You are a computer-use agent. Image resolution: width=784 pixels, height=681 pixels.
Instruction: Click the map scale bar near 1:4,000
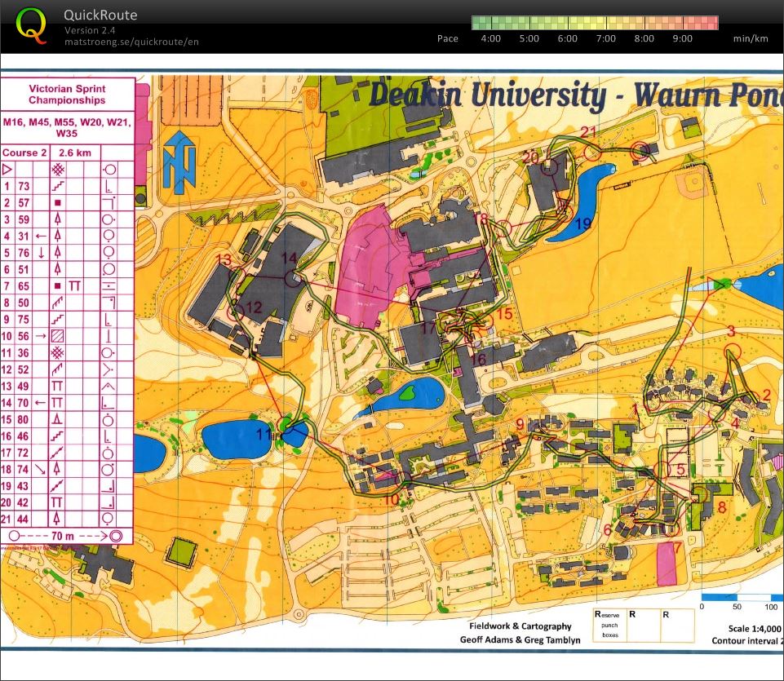pos(738,598)
